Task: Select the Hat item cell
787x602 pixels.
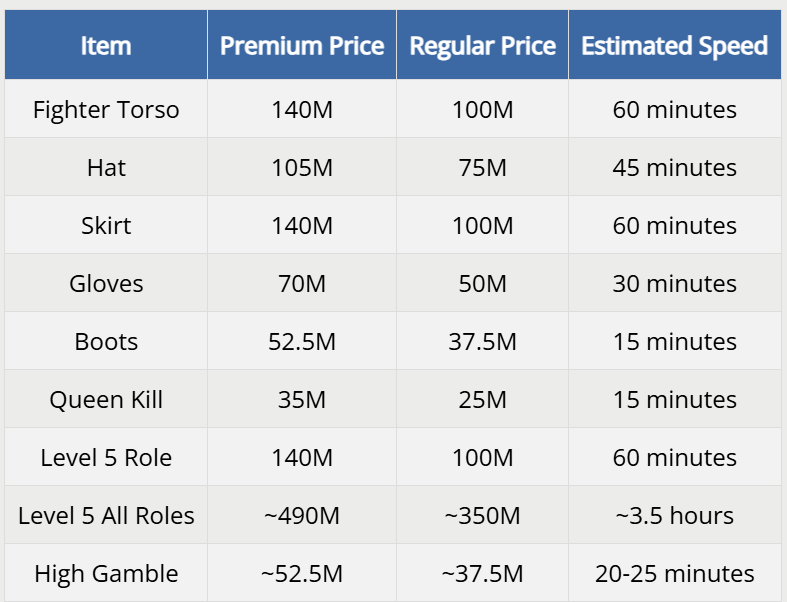Action: pos(106,167)
